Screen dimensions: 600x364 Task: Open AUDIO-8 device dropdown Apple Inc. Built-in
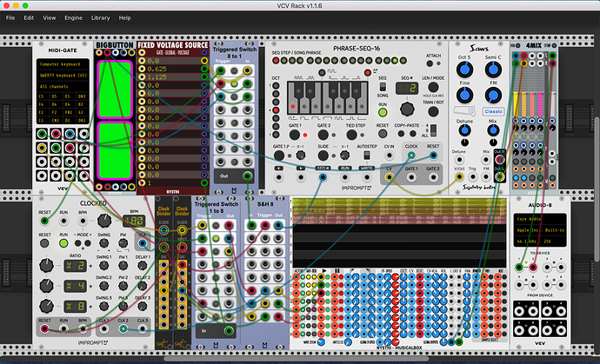coord(539,230)
